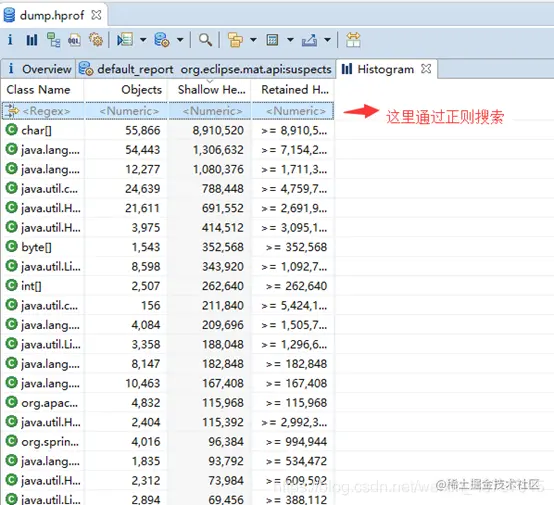Click the histogram toolbar icon
This screenshot has width=554, height=505.
tap(32, 40)
